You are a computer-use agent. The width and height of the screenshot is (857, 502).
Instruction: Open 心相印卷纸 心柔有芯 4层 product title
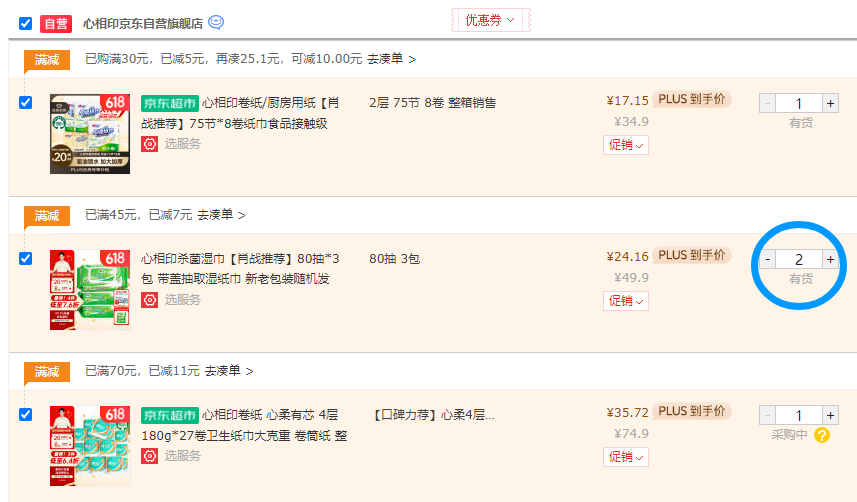(244, 425)
